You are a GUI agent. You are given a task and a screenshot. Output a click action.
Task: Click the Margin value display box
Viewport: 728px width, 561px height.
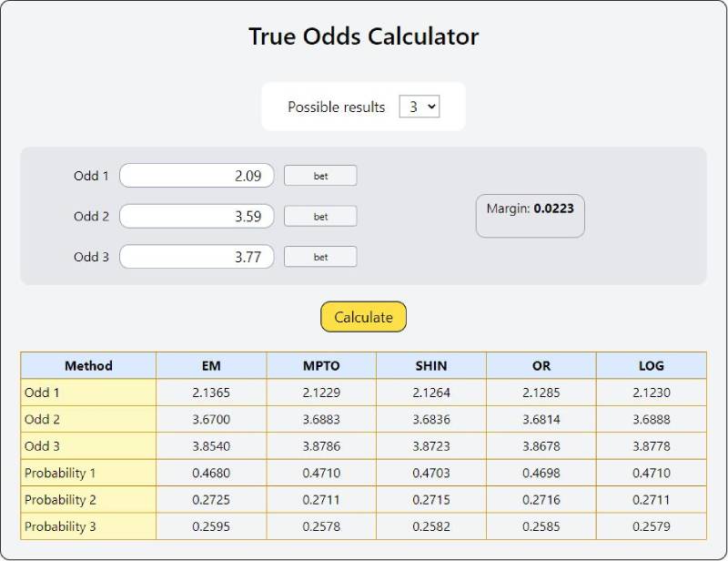point(531,216)
